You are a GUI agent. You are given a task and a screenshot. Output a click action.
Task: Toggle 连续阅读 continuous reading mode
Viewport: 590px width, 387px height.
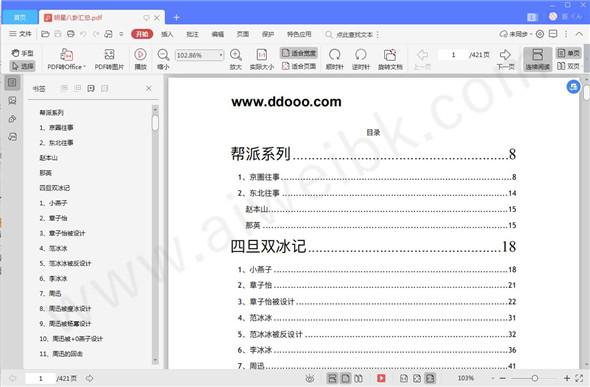pyautogui.click(x=538, y=59)
